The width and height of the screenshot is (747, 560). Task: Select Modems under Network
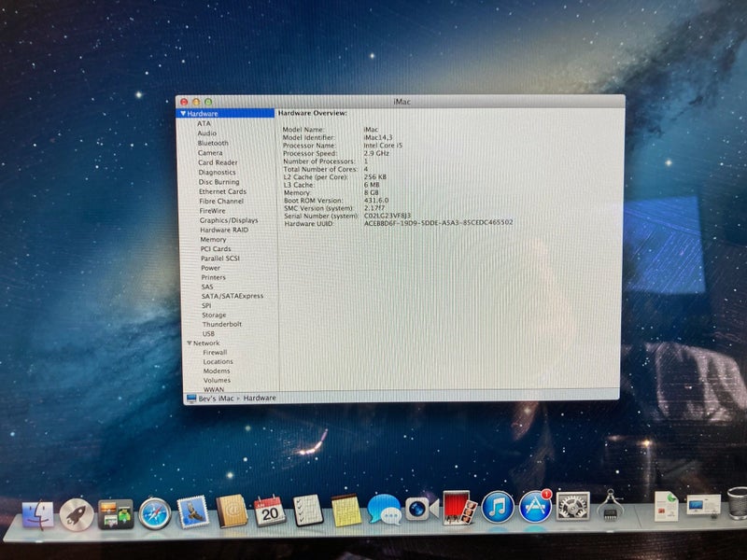[x=217, y=371]
